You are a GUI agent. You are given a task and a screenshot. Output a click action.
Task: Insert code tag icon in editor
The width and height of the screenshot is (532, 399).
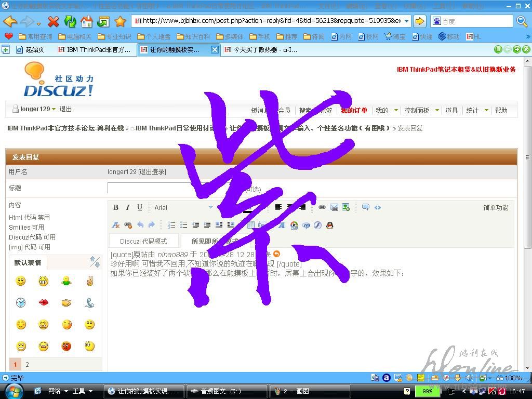point(378,207)
